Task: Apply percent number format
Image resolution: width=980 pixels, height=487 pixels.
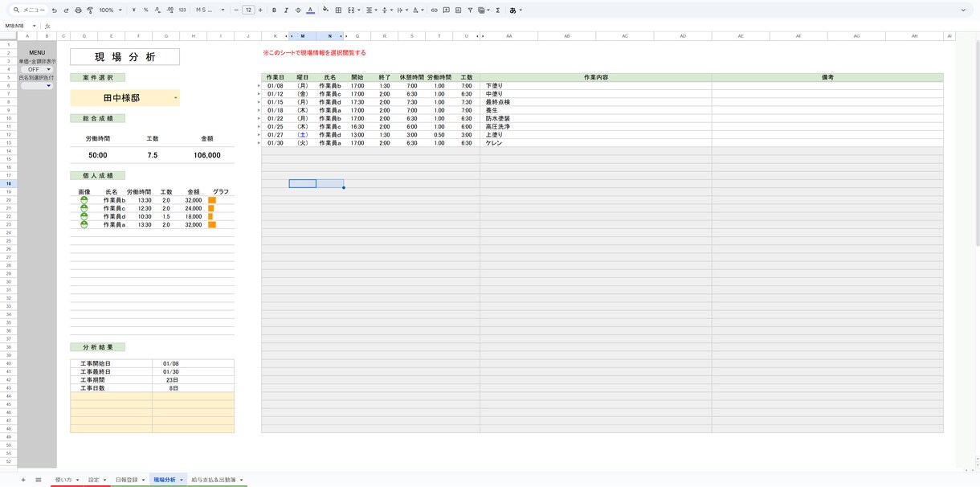Action: point(145,10)
